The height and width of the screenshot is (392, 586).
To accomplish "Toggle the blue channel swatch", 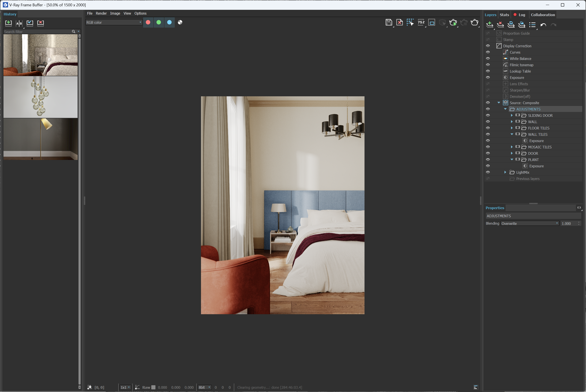I will point(169,22).
